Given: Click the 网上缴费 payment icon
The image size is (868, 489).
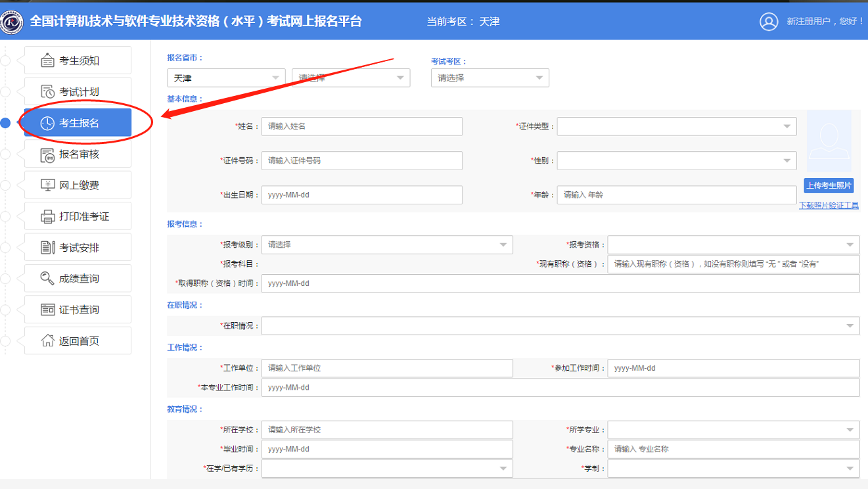Looking at the screenshot, I should [x=47, y=185].
